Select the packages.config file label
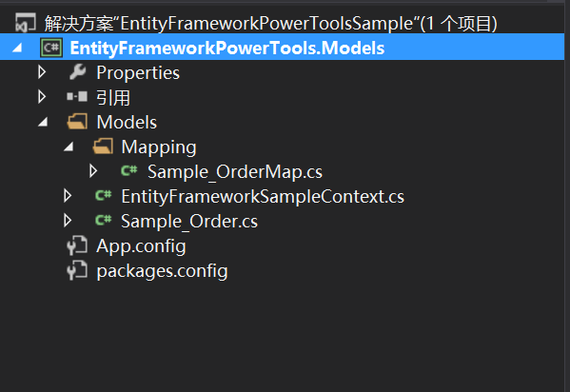This screenshot has height=392, width=570. 162,271
